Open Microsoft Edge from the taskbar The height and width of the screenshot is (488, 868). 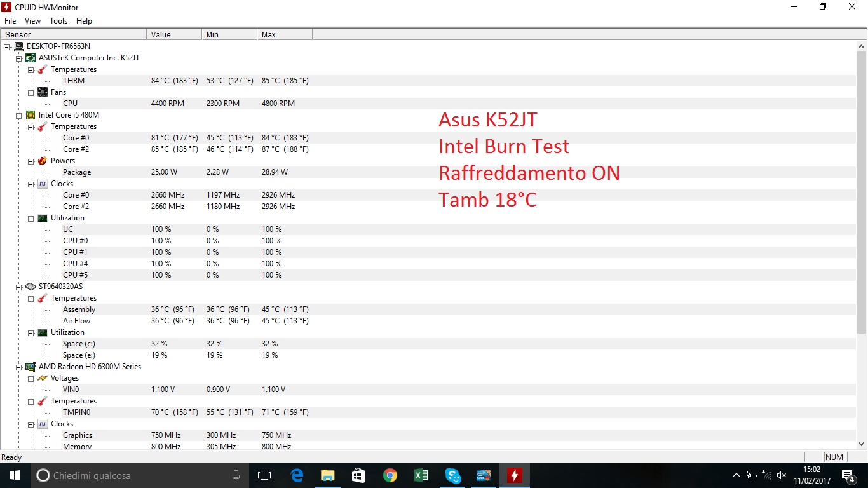297,475
